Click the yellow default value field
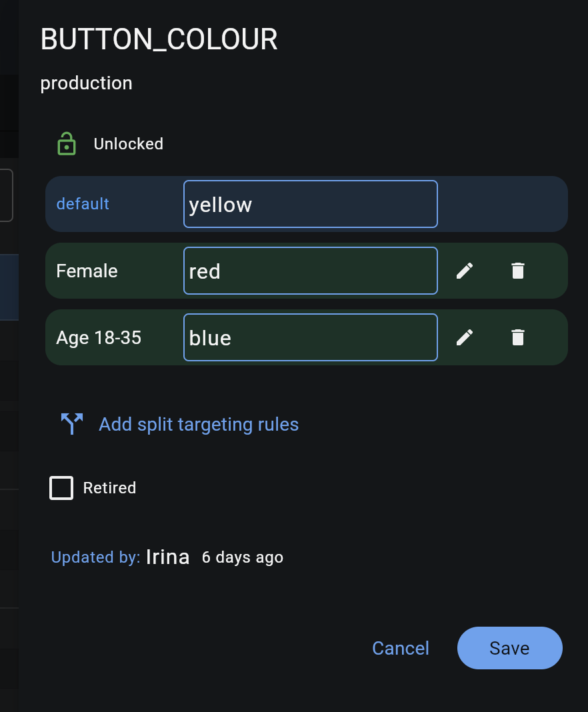 point(310,204)
